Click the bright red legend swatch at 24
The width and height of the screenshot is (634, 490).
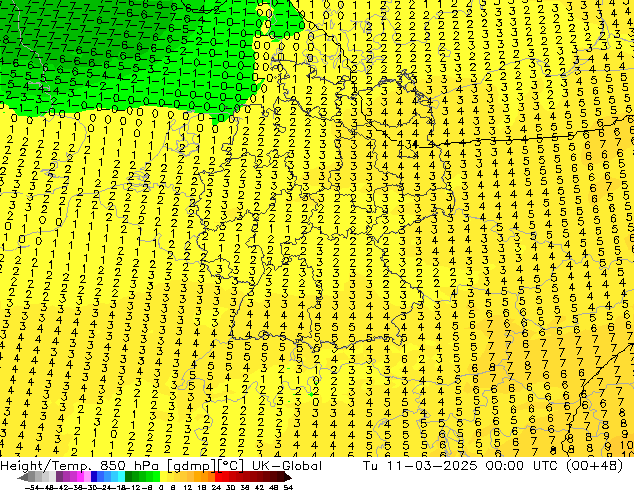click(218, 477)
